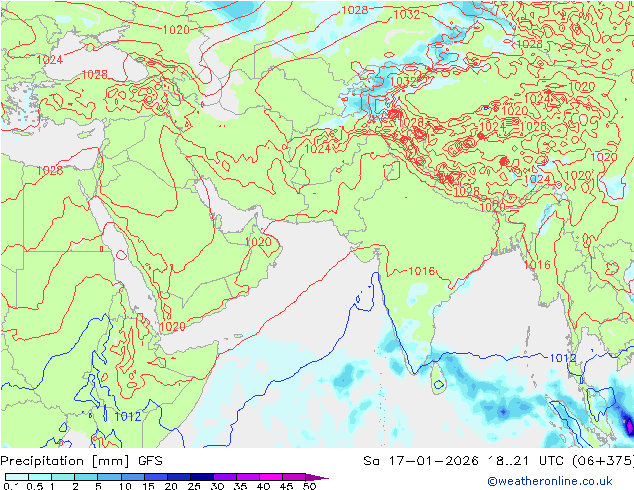Click the 'Sa 17-01-2026' forecast date text
Screen dimensions: 634x490
pyautogui.click(x=421, y=461)
